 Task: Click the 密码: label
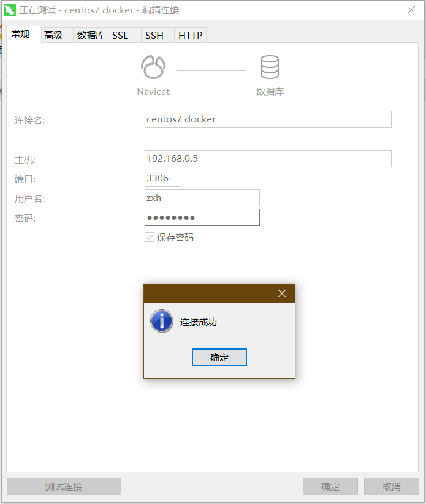point(25,219)
